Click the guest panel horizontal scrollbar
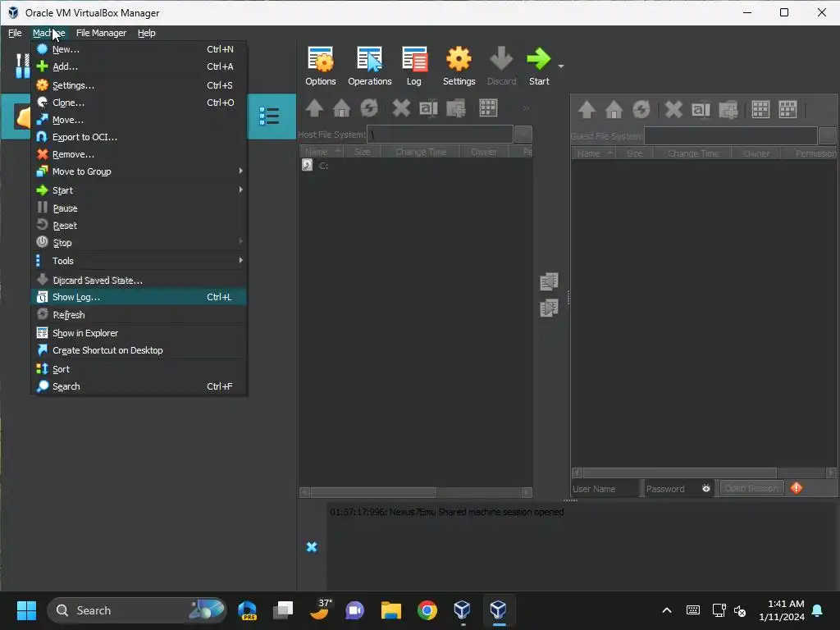 (x=680, y=472)
